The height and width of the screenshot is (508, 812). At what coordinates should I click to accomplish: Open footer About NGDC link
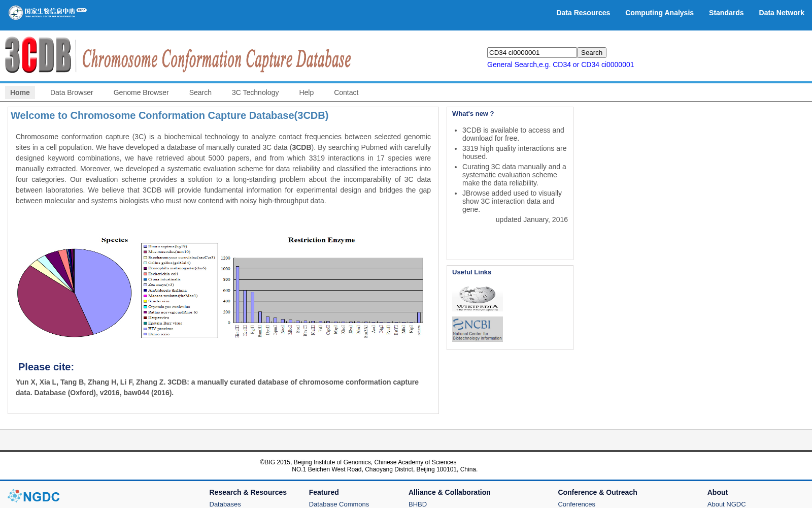coord(726,504)
